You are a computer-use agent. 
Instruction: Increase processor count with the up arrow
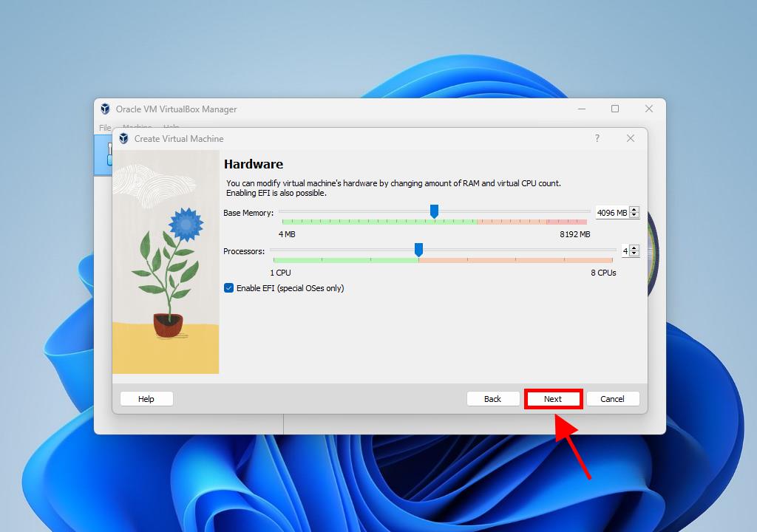coord(634,248)
